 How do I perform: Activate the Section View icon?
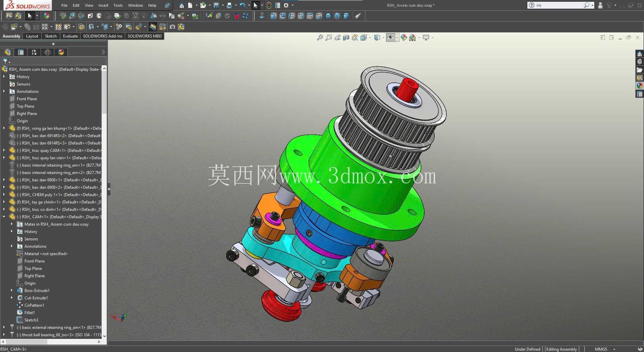coord(346,38)
